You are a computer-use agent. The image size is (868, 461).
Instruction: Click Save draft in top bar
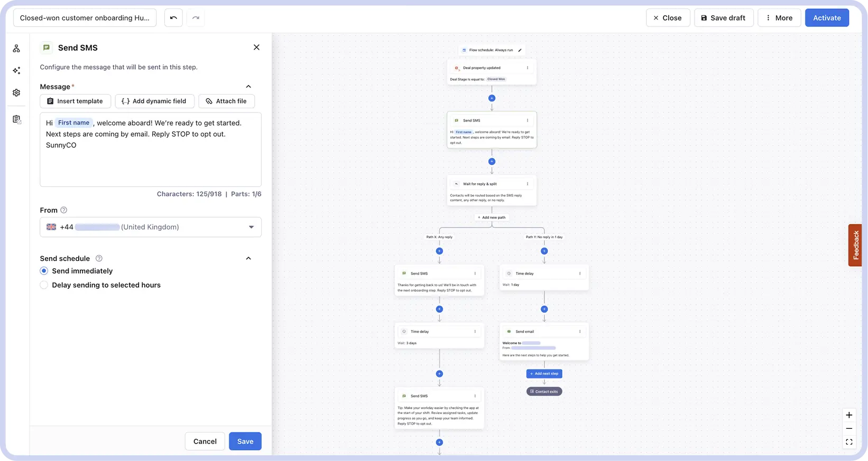[724, 18]
